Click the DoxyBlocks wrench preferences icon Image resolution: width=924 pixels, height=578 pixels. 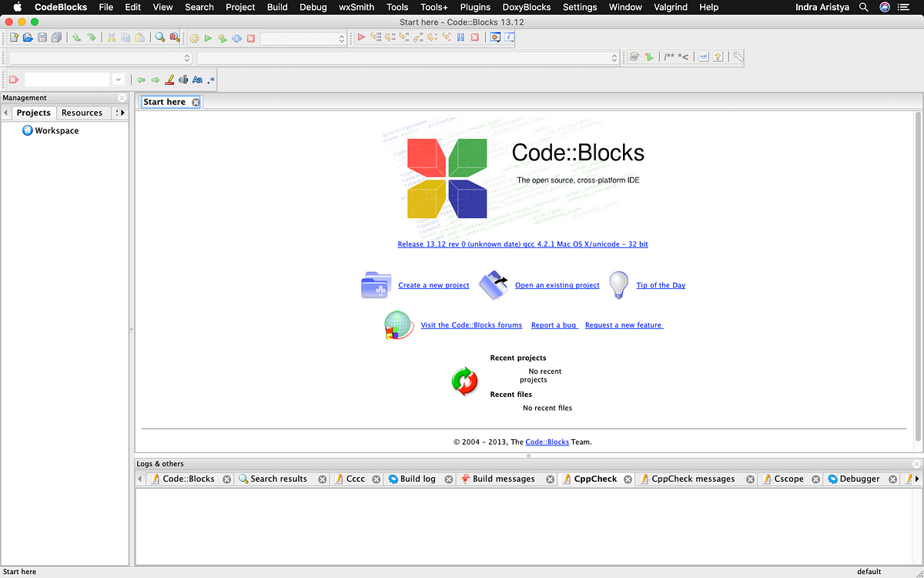pos(738,57)
